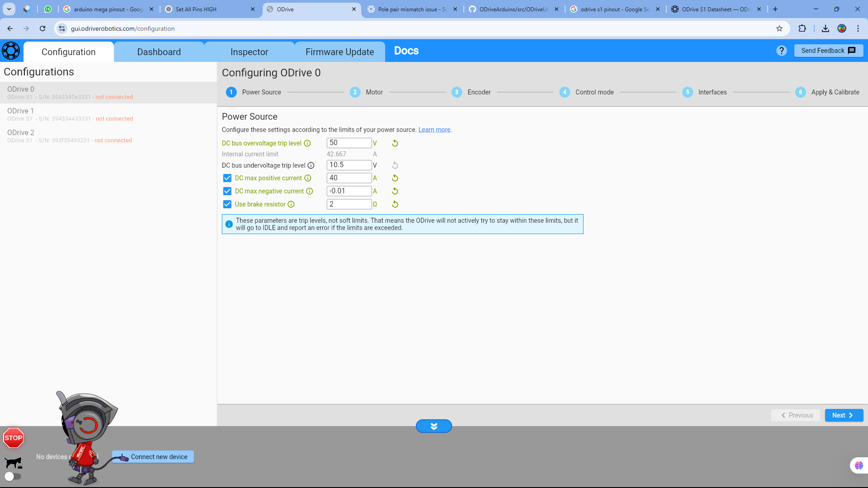Show info for DC bus overvoltage trip level
Screen dimensions: 868x488
pyautogui.click(x=307, y=143)
